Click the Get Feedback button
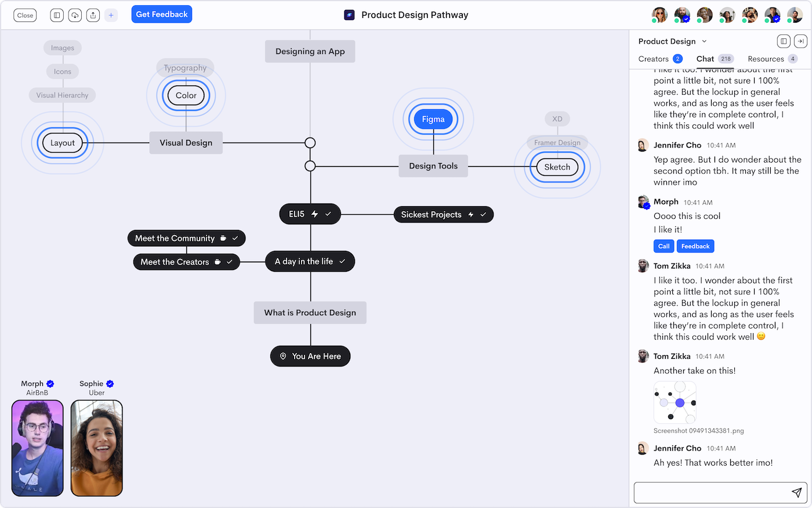The height and width of the screenshot is (508, 812). point(162,15)
